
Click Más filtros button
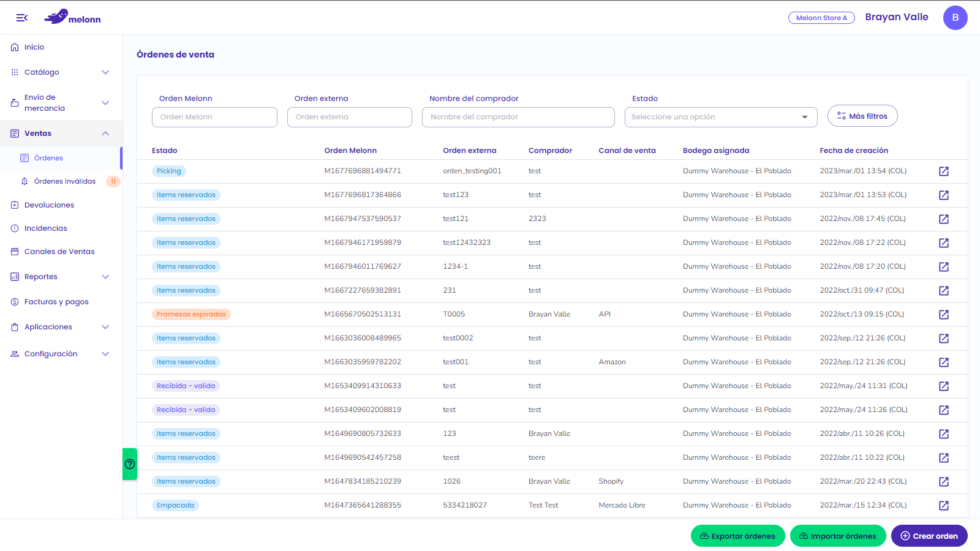(862, 116)
